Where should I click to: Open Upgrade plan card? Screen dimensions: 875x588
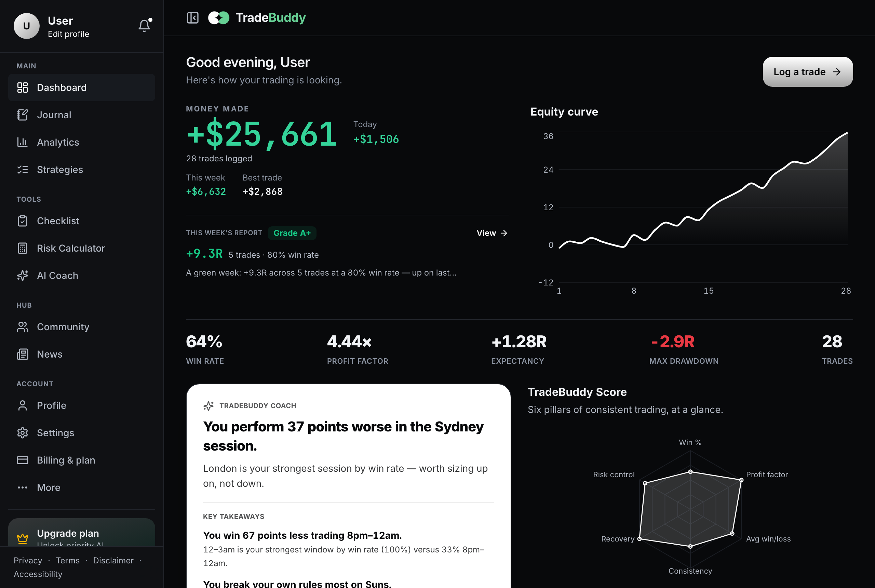[82, 533]
